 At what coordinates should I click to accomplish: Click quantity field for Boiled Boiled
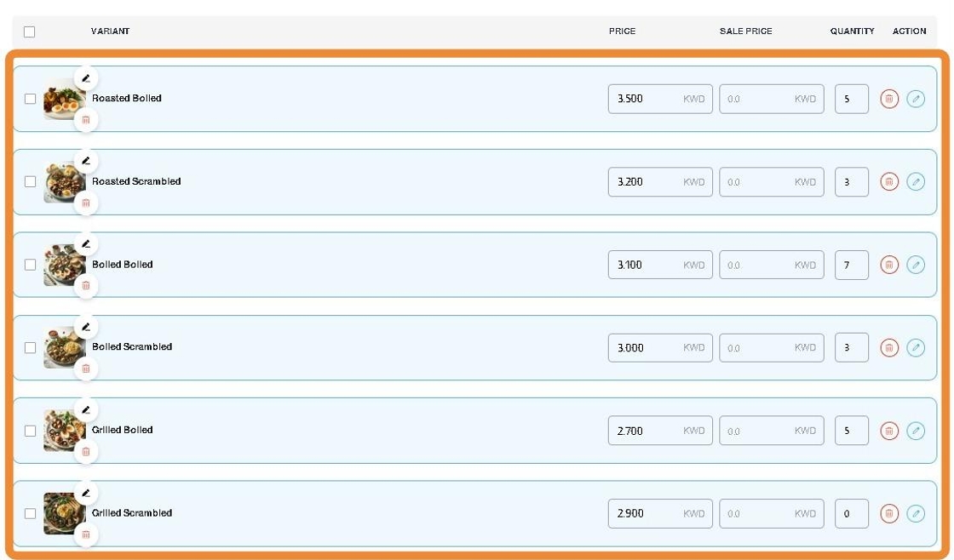852,265
